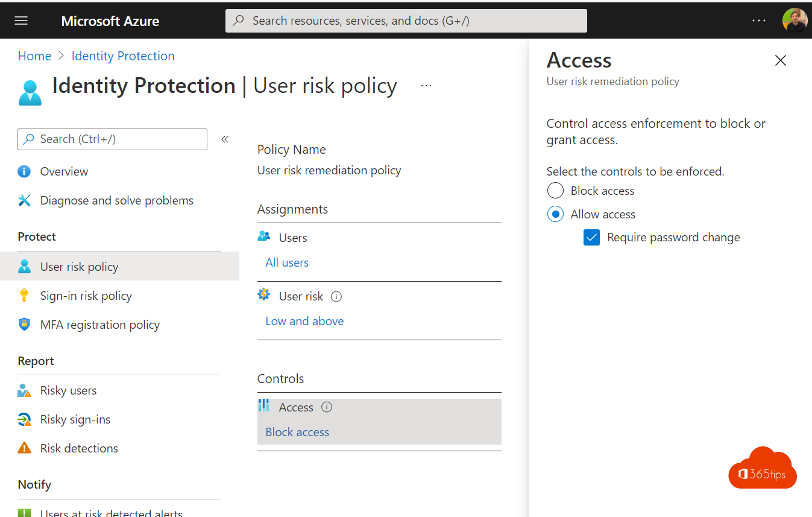Toggle the Require password change checkbox
Viewport: 812px width, 517px height.
pos(591,238)
